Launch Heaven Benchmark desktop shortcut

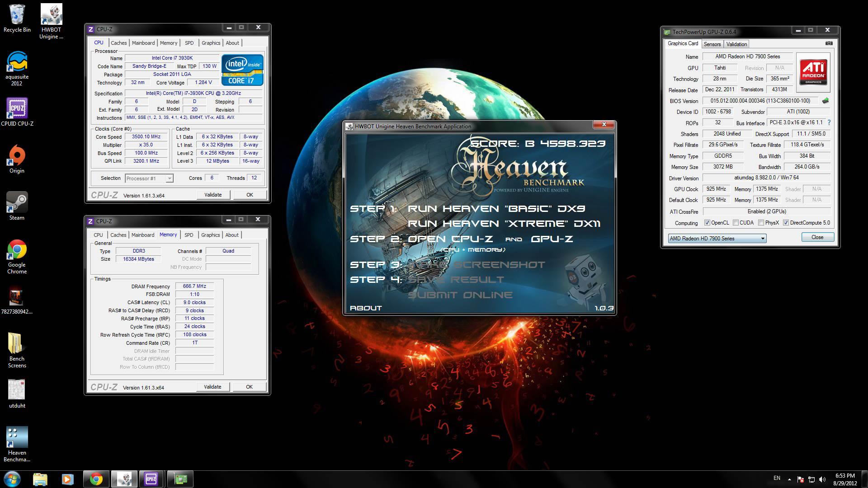(17, 445)
